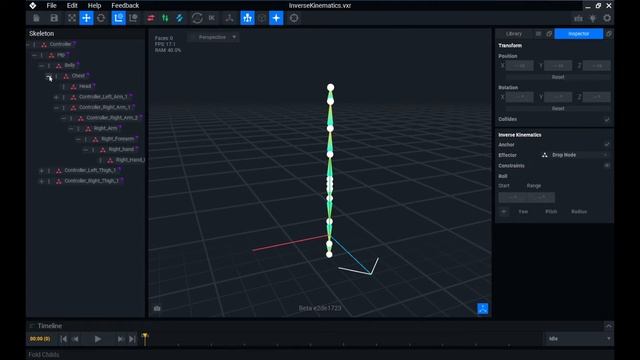Click the three-point bone node toolbar icon

pos(229,18)
